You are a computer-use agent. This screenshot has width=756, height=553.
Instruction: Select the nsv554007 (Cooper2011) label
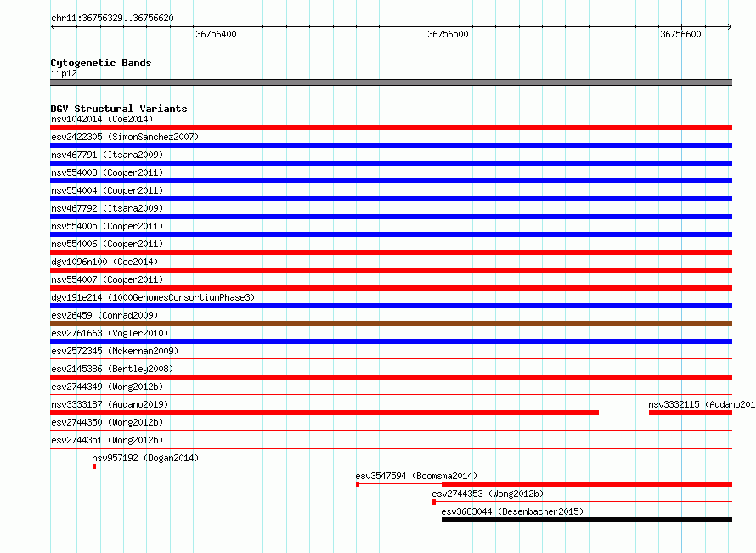(x=107, y=279)
